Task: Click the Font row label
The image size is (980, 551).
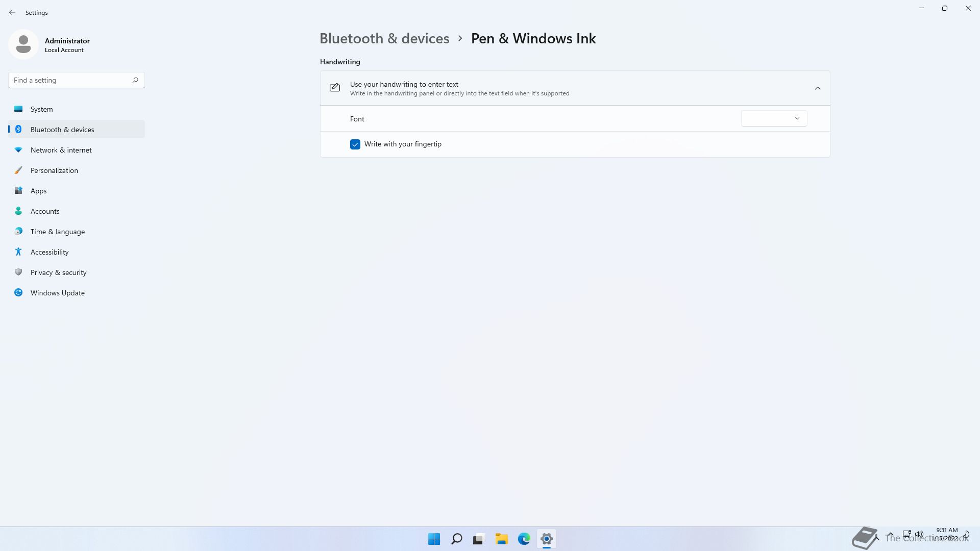Action: pos(357,119)
